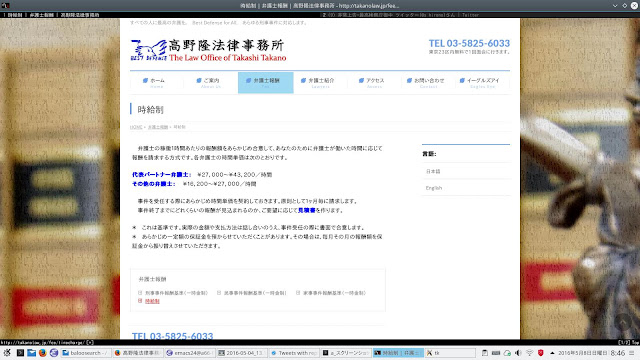
Task: Click the date display in the panel
Action: 583,353
